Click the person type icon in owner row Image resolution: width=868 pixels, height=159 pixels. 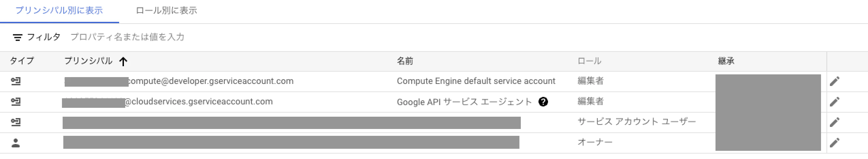coord(16,143)
